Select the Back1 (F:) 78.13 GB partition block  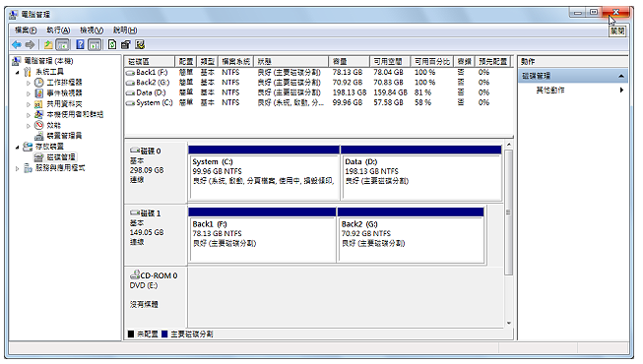(x=262, y=235)
